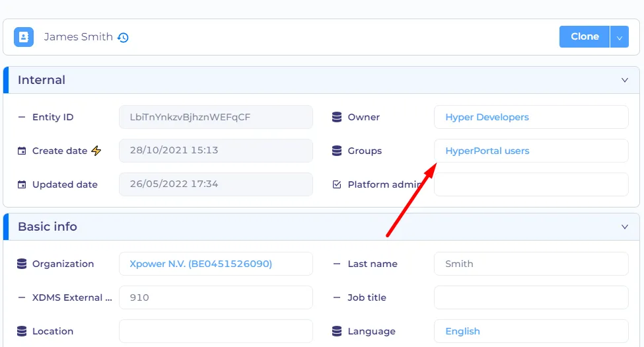The height and width of the screenshot is (347, 644).
Task: Click the Organization label
Action: [63, 264]
